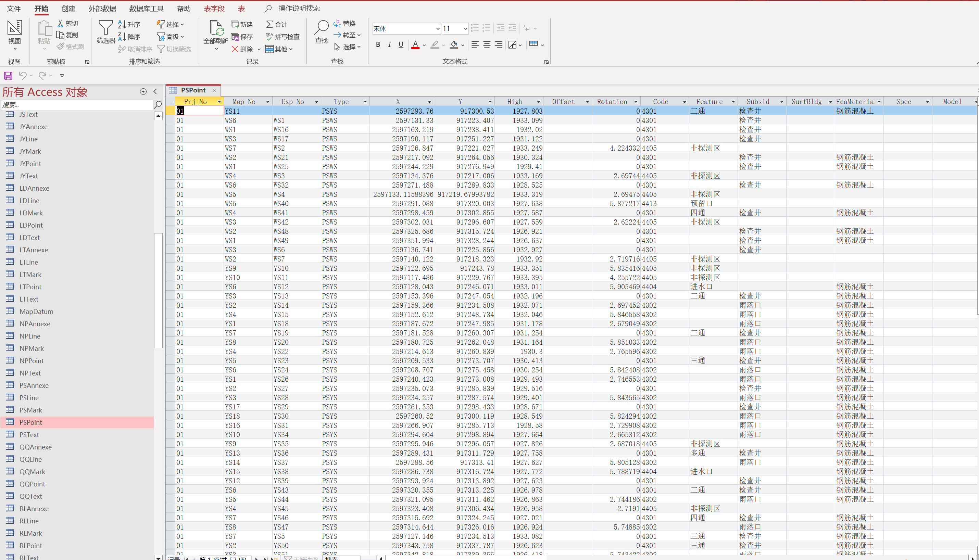Switch to the 数据库工具 ribbon tab
This screenshot has width=979, height=560.
click(x=146, y=9)
